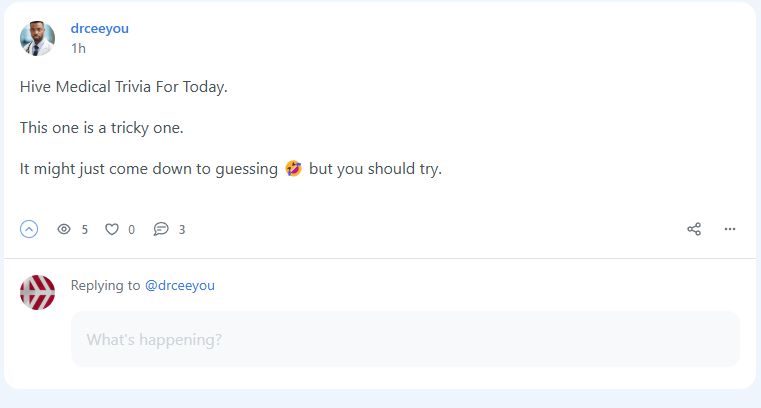Click the @drceeyou mention link
This screenshot has width=761, height=408.
point(180,285)
